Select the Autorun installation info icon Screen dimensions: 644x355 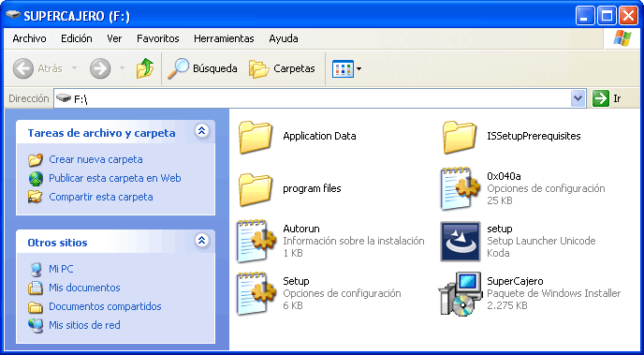256,241
